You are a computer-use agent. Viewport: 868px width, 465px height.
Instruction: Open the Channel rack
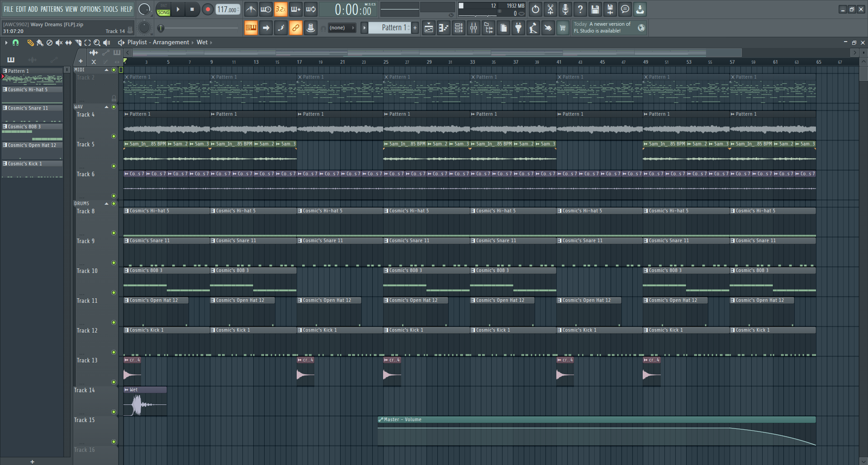(459, 28)
